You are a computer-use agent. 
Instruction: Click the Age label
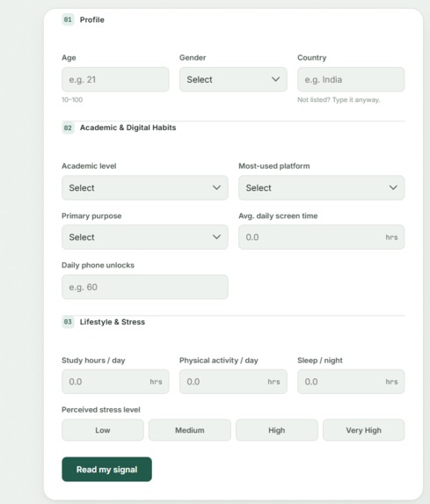tap(69, 57)
